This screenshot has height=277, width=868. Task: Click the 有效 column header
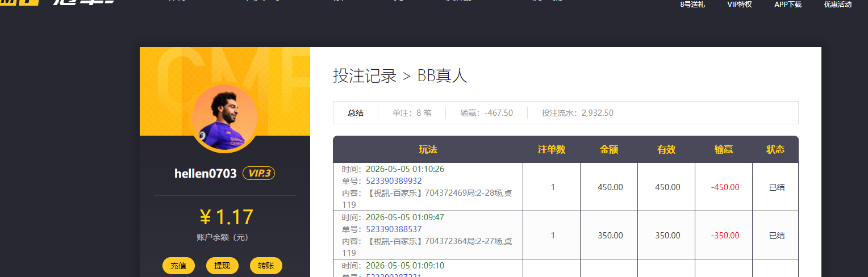click(x=666, y=149)
